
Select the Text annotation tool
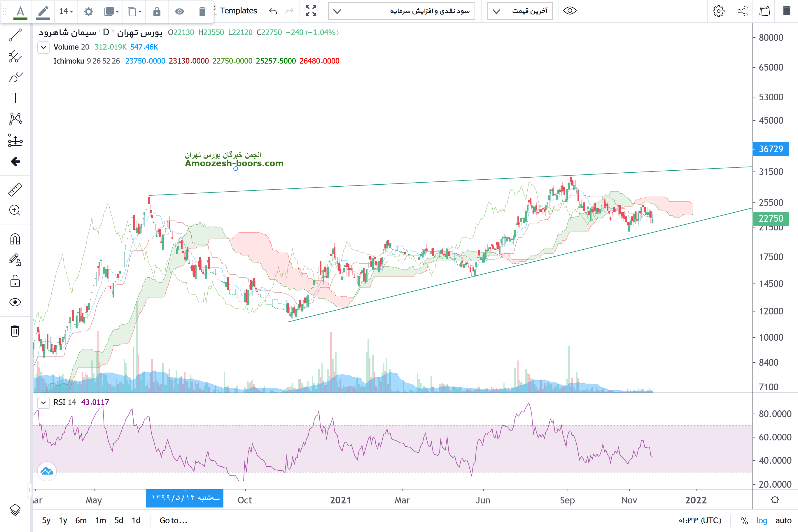point(15,98)
